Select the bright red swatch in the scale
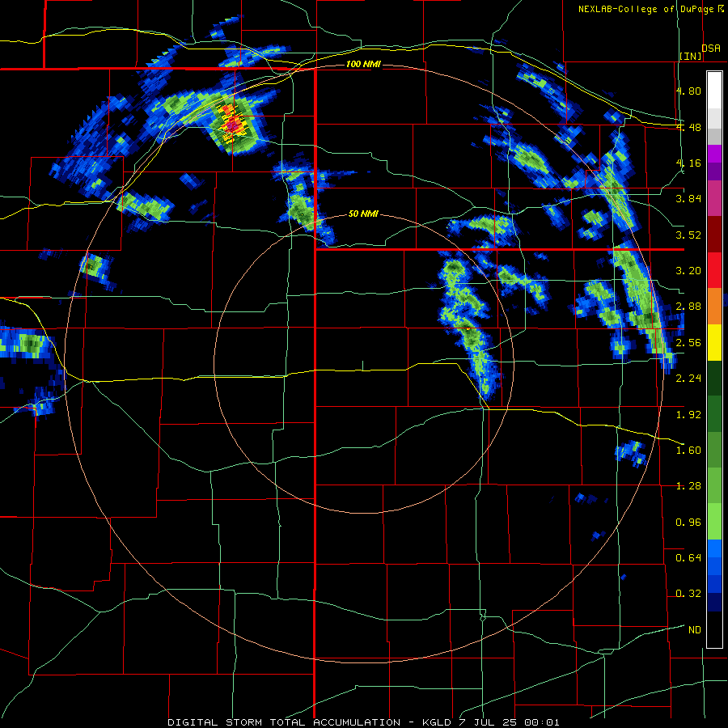Viewport: 728px width, 728px height. point(714,271)
